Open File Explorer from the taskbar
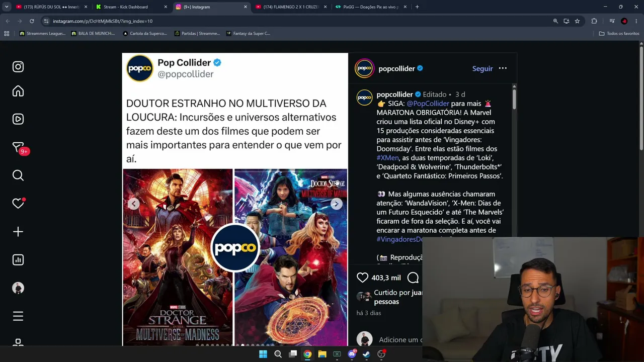 pyautogui.click(x=322, y=354)
